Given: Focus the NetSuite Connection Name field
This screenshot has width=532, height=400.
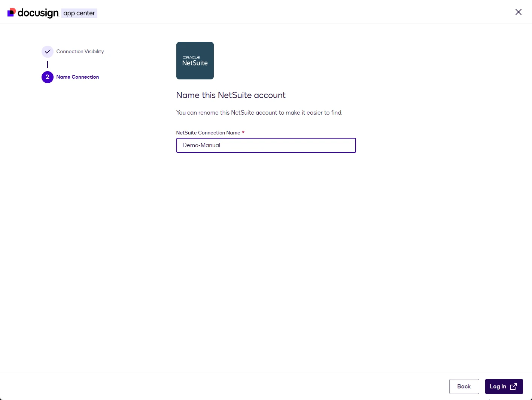Looking at the screenshot, I should coord(266,145).
